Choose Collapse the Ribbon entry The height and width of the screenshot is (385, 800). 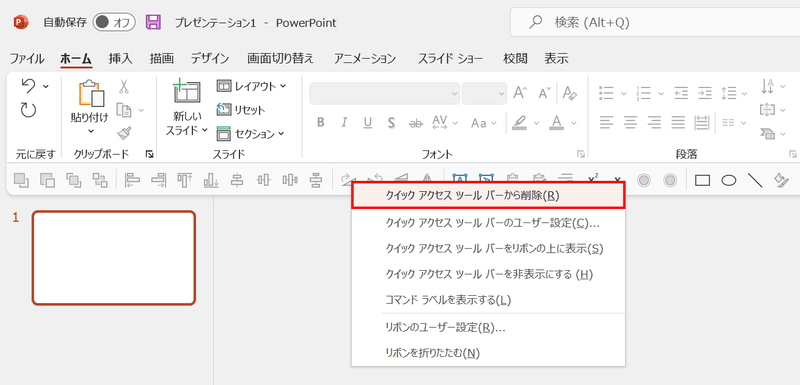[488, 352]
